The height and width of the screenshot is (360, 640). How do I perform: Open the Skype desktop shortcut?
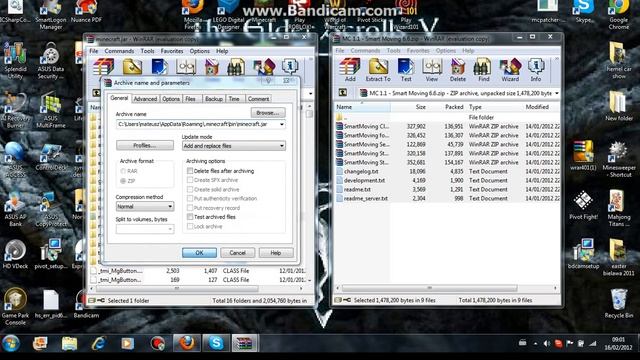583,12
